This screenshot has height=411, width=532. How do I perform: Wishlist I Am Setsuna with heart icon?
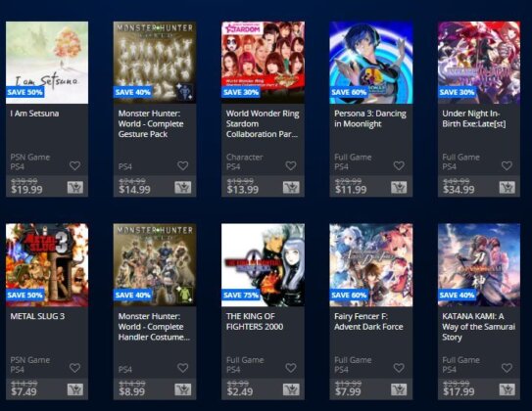75,165
